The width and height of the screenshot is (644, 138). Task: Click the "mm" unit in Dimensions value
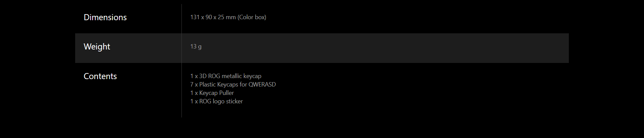click(231, 18)
